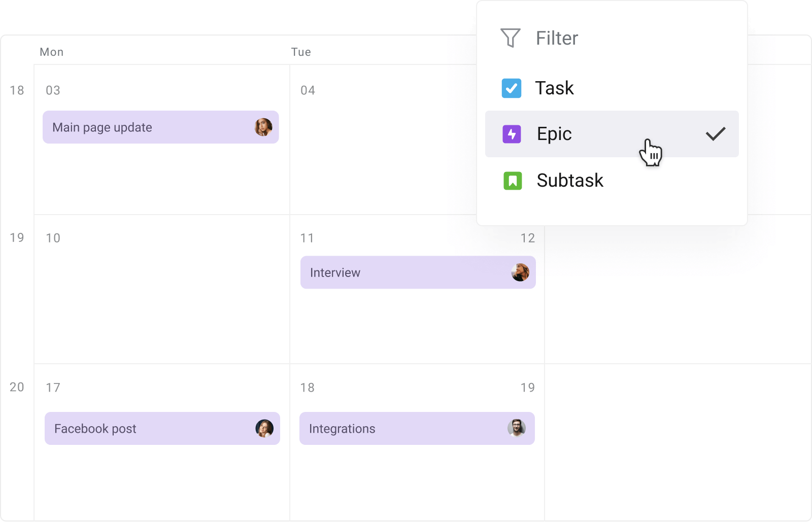Select the blue Task type icon
This screenshot has width=812, height=522.
(512, 88)
